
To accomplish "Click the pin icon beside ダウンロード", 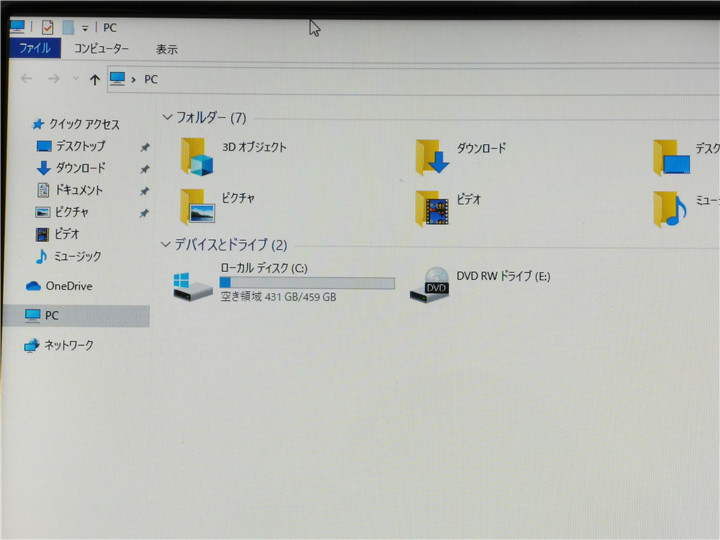I will 145,169.
